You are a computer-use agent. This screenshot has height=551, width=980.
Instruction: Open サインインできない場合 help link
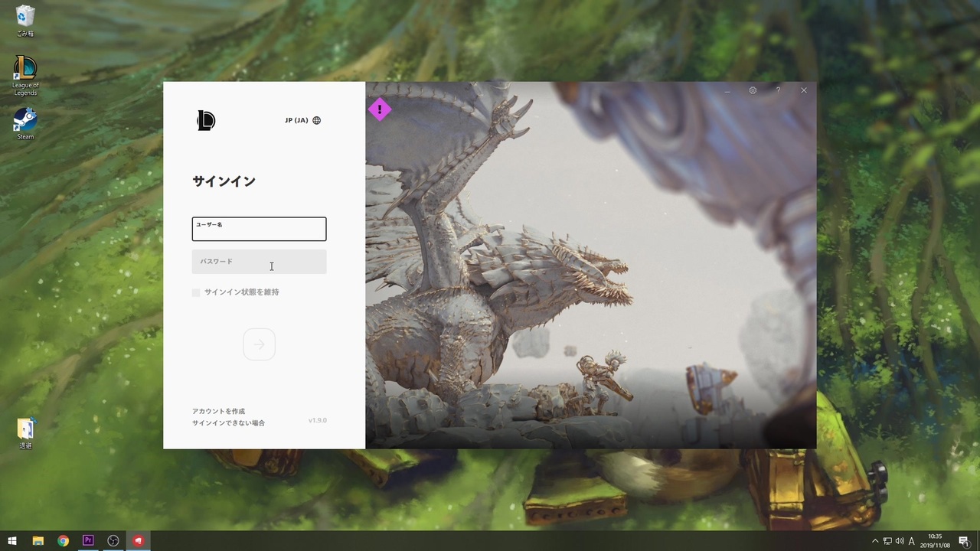(x=228, y=422)
